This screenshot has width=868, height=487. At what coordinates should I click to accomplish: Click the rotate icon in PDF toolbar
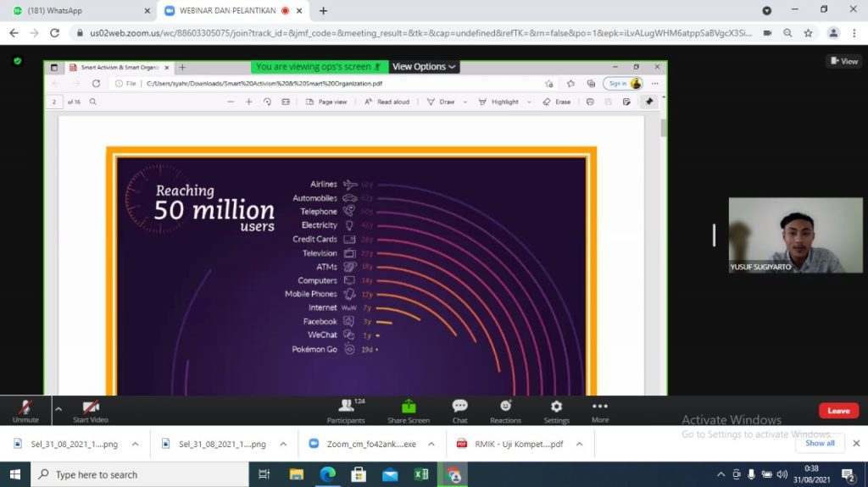point(267,102)
